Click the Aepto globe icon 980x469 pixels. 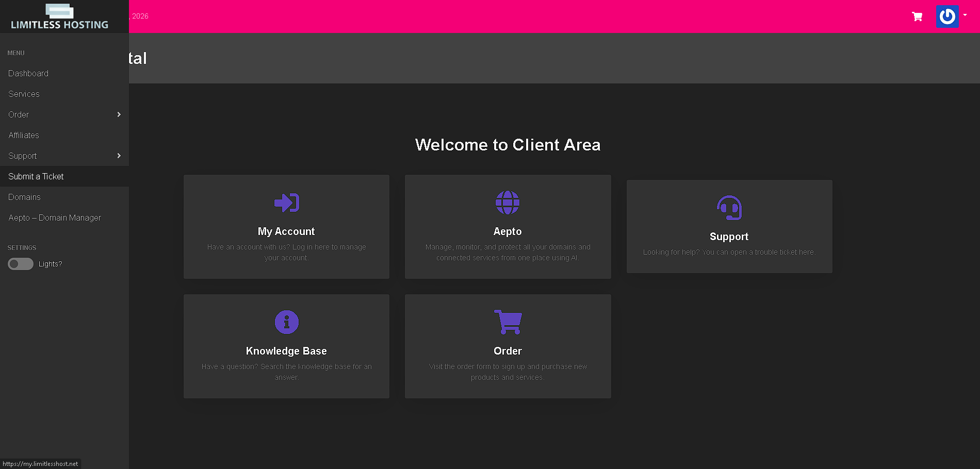508,203
